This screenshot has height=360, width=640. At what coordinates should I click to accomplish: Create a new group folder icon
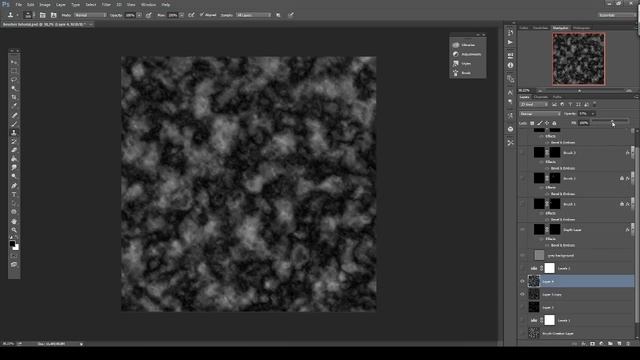click(610, 344)
